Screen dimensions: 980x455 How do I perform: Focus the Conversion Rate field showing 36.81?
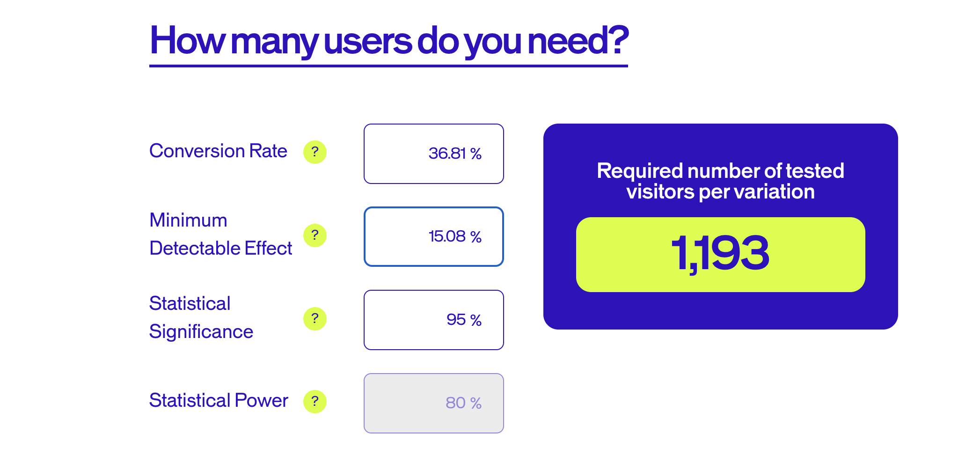pos(434,154)
